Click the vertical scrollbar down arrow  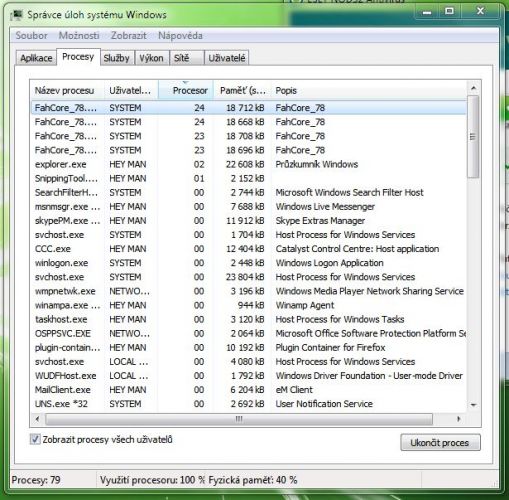473,405
